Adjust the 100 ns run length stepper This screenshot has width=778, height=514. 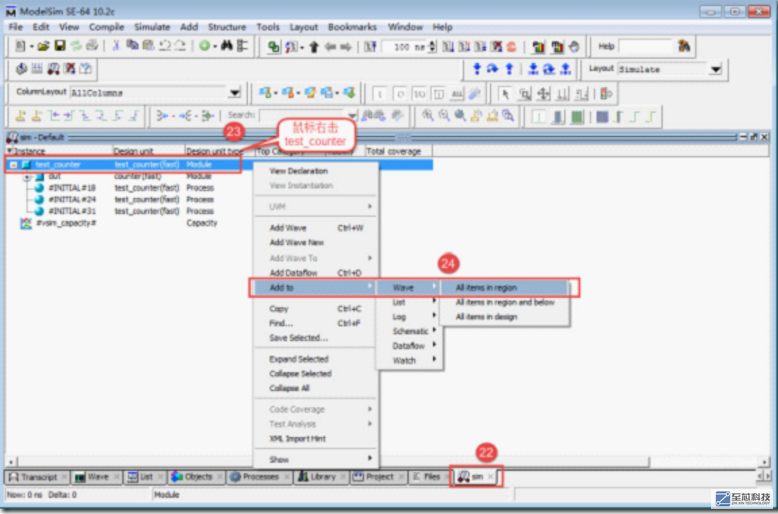432,47
